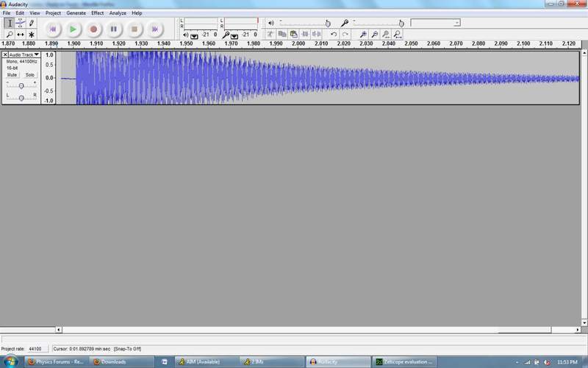Image resolution: width=588 pixels, height=368 pixels.
Task: Switch to AIM (Available) taskbar window
Action: pos(207,362)
